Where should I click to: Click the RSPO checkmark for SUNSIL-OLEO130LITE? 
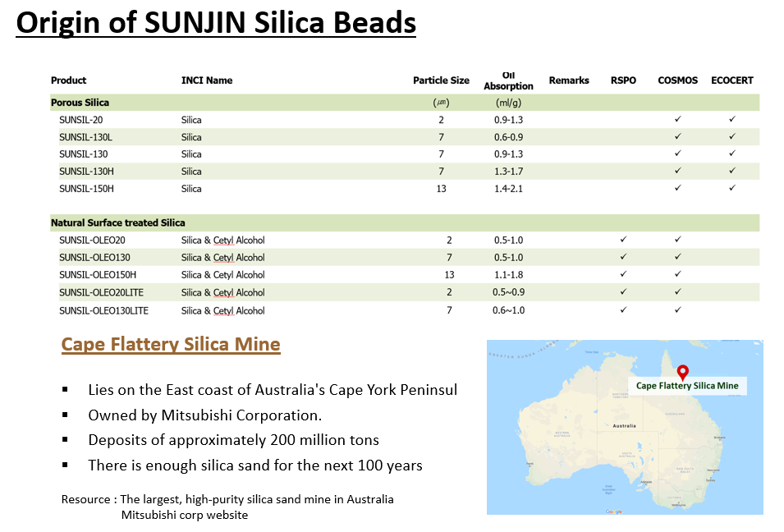623,310
